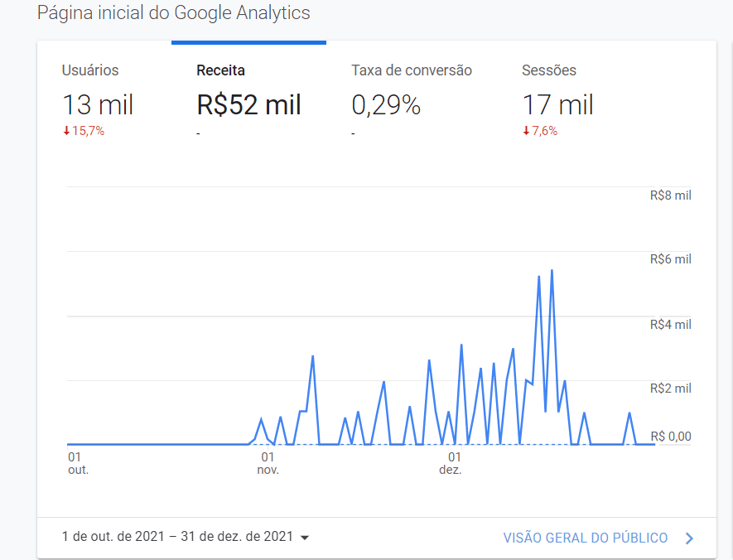Click the 0,29% conversion rate value
This screenshot has width=733, height=560.
coord(386,105)
